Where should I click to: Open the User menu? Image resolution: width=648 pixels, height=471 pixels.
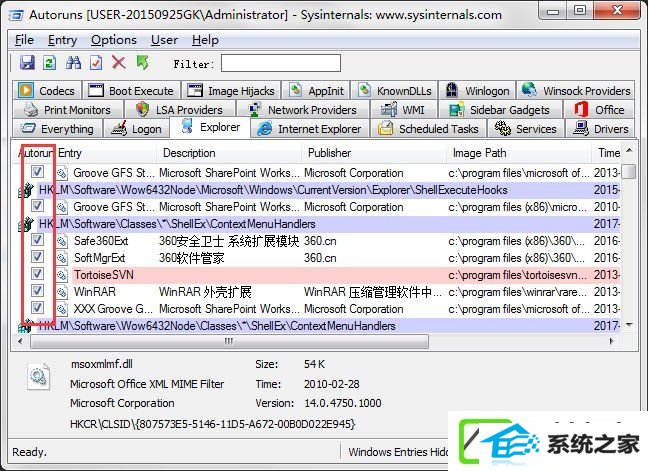click(164, 40)
